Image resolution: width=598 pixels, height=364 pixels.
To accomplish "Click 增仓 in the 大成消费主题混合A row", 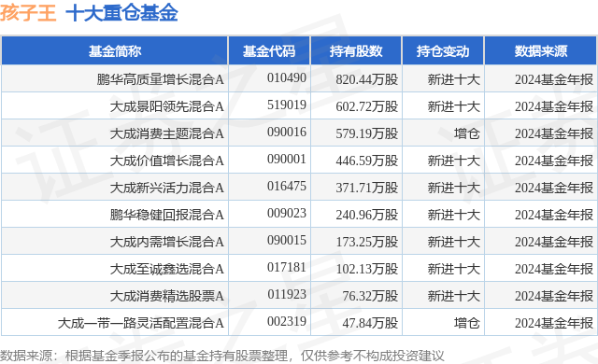I will pyautogui.click(x=467, y=133).
